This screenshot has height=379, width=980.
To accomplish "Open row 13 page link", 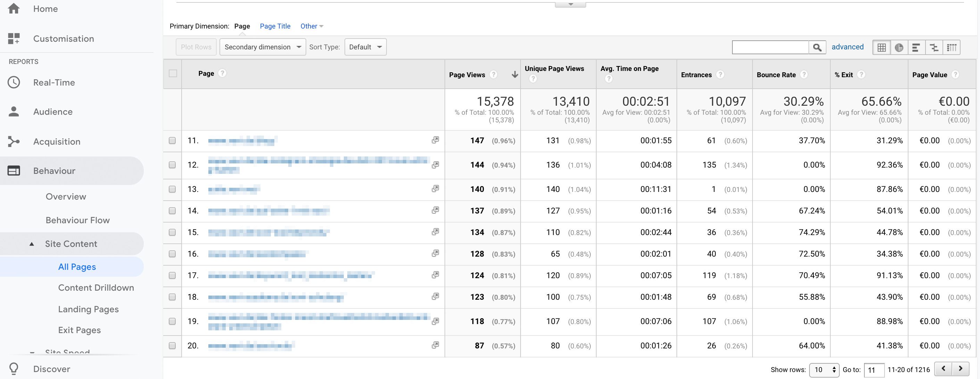I will pos(234,189).
